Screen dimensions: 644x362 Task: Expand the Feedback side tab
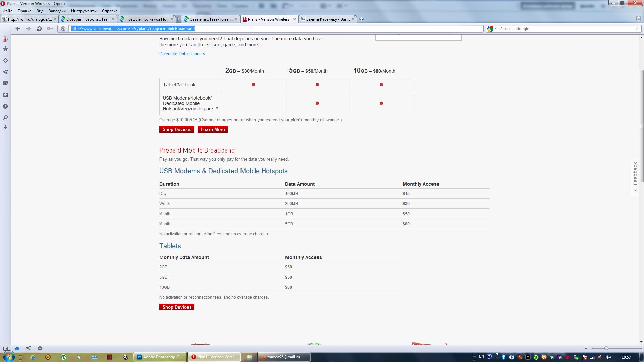coord(635,177)
